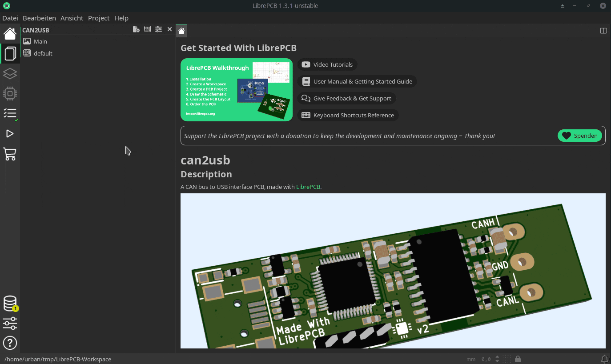This screenshot has width=611, height=364.
Task: Open the Datei menu
Action: click(x=10, y=18)
